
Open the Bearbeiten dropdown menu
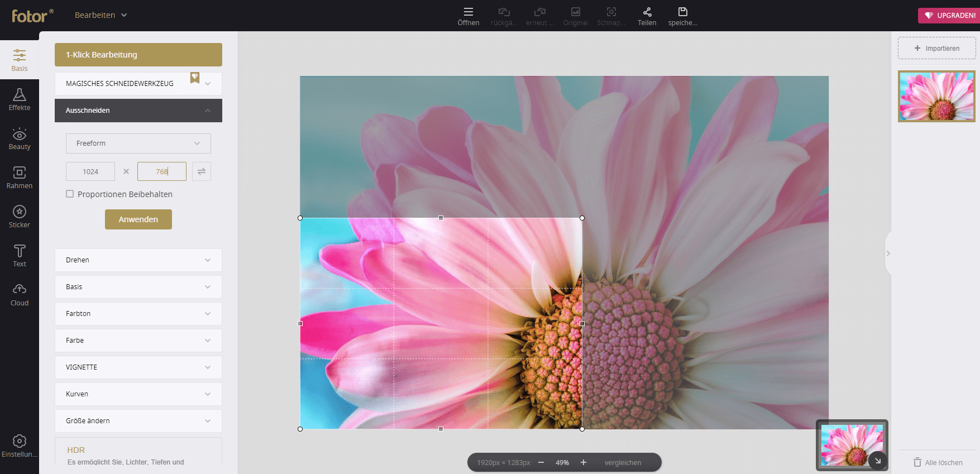click(x=101, y=15)
